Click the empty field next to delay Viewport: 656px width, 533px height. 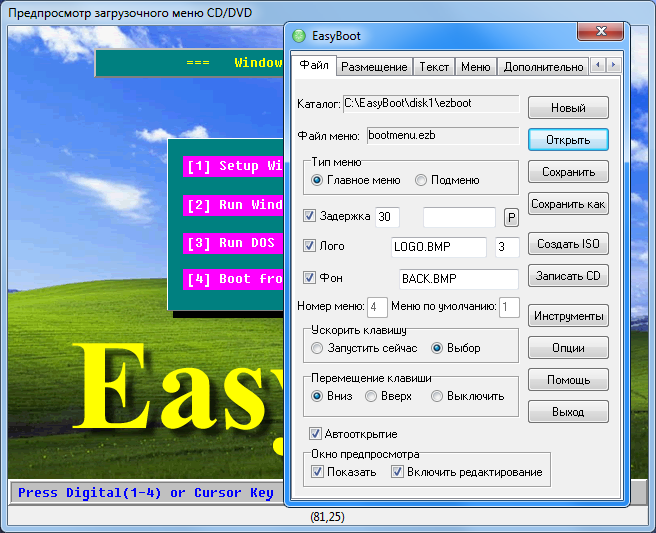click(459, 217)
